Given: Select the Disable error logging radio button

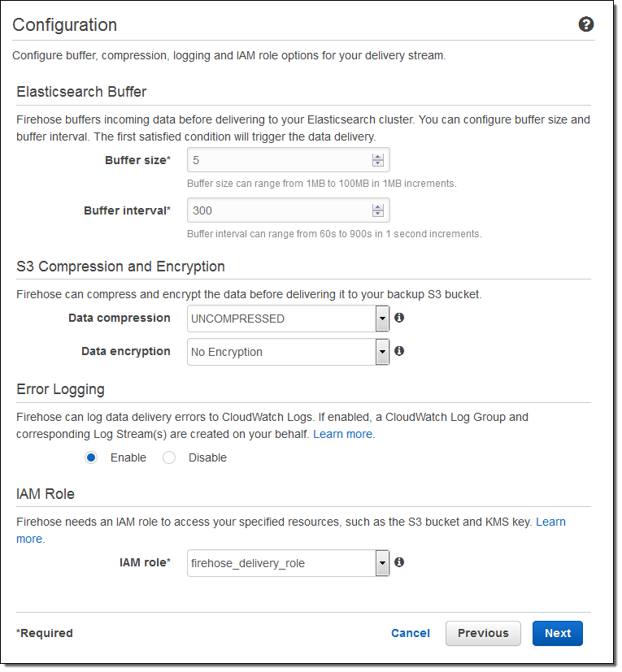Looking at the screenshot, I should 169,457.
